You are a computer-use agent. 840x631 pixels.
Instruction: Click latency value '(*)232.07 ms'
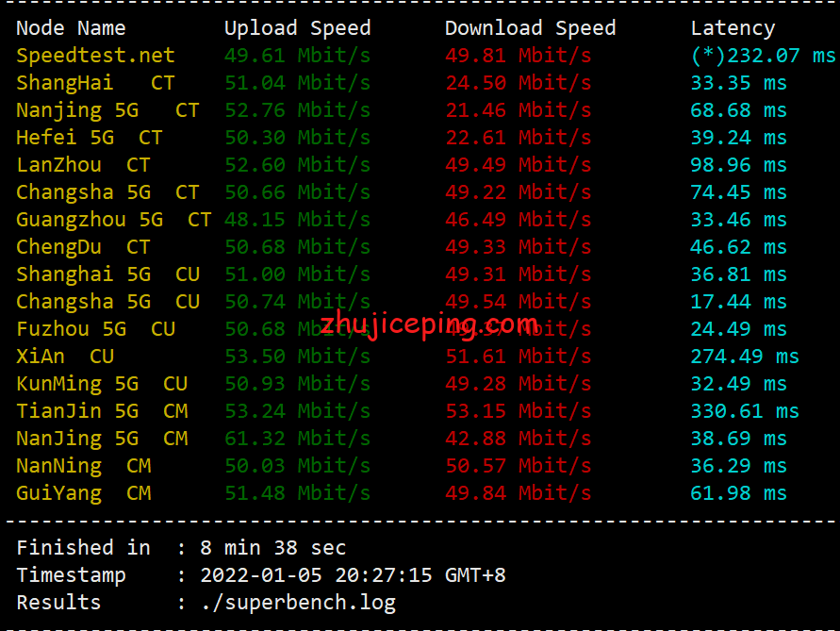[x=764, y=56]
